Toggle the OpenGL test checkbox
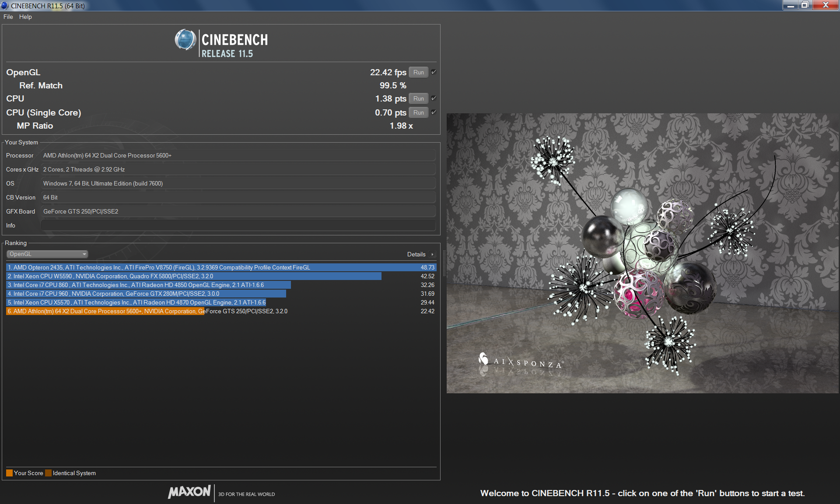 (434, 72)
